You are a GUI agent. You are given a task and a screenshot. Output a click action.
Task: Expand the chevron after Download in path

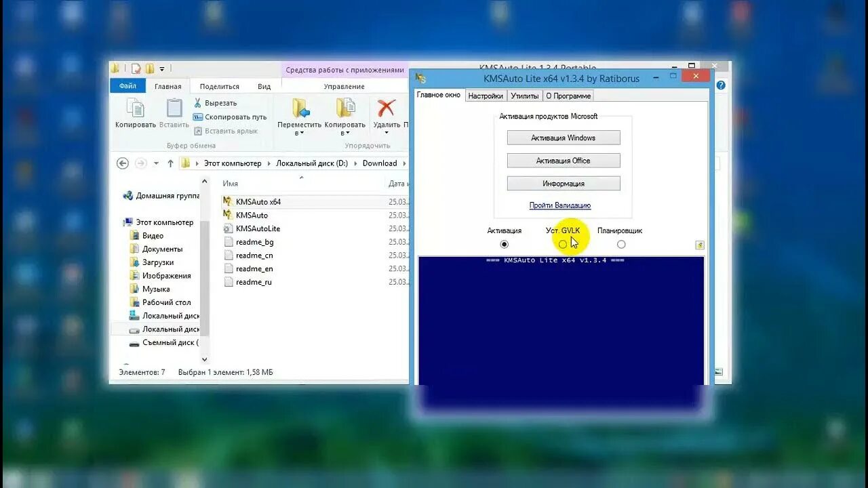[x=404, y=163]
